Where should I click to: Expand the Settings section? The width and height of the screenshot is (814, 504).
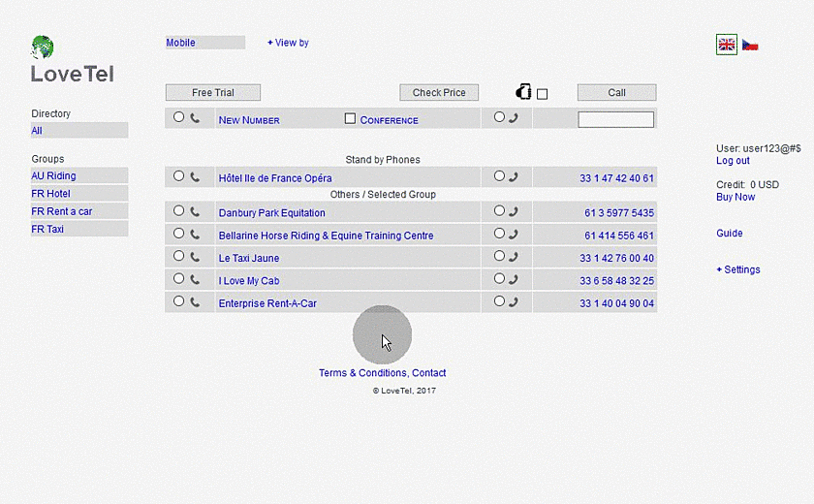(x=738, y=269)
